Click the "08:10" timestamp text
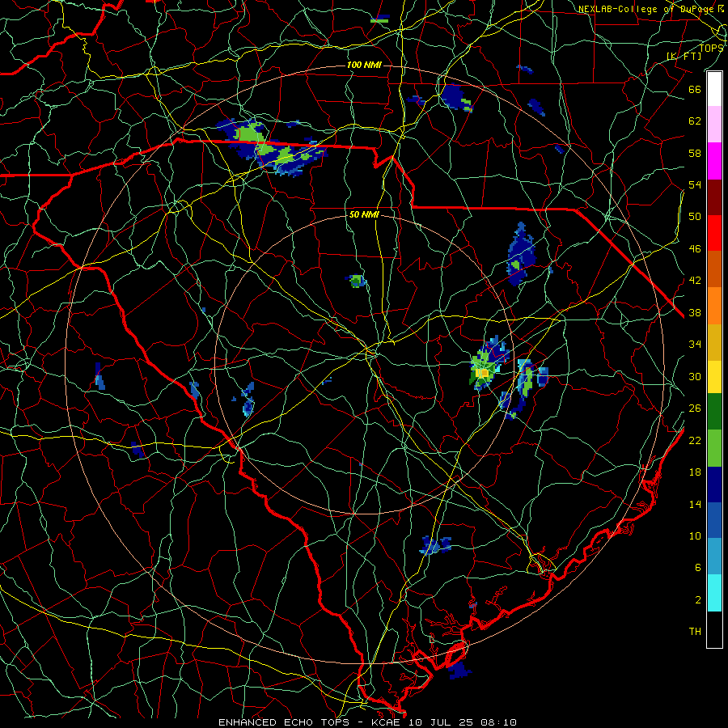Screen dimensions: 728x728 click(499, 722)
